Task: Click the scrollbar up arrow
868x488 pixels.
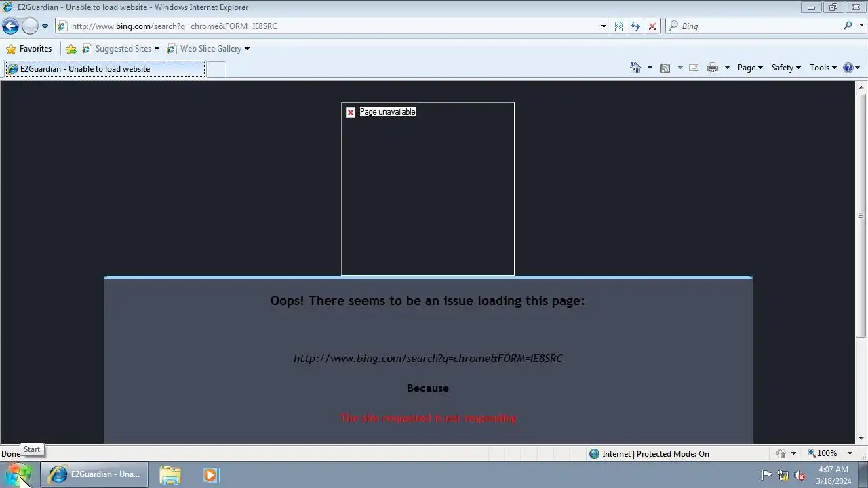Action: tap(861, 87)
